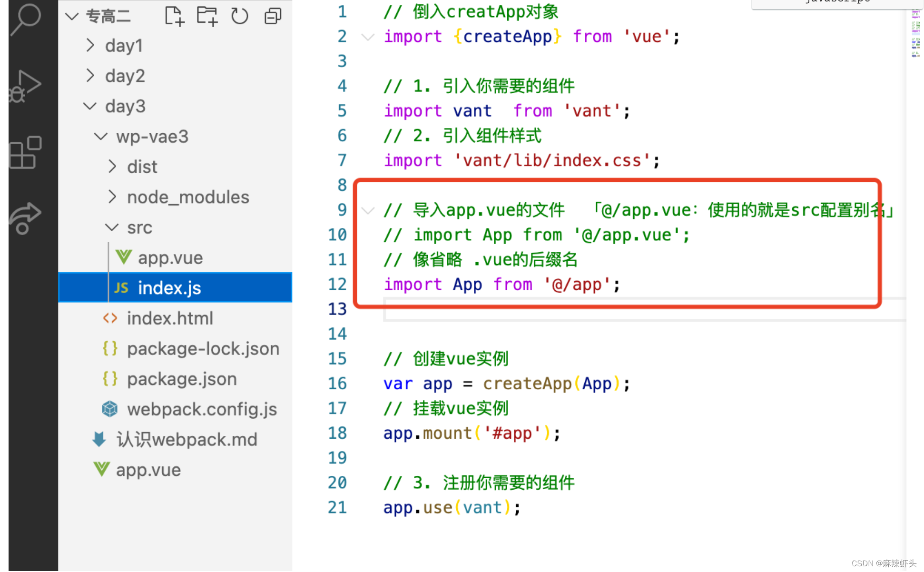Click on webpack.config.js file
The image size is (924, 572).
tap(187, 408)
